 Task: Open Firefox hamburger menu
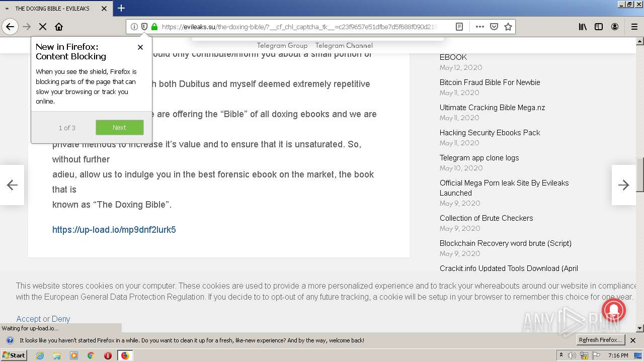point(634,27)
